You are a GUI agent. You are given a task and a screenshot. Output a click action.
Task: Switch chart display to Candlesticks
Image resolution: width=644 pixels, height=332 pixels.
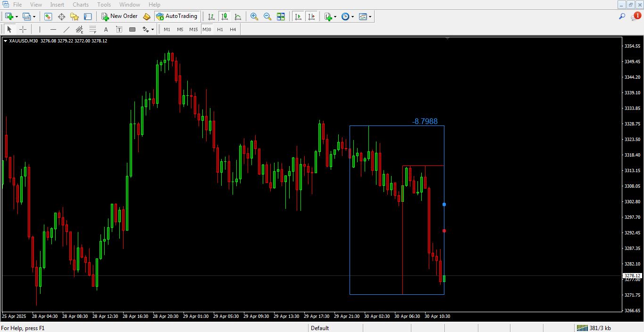tap(225, 17)
